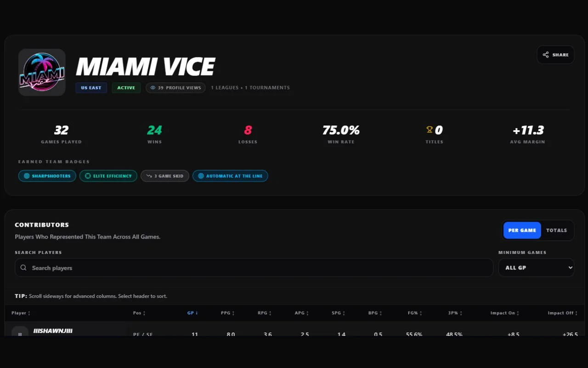Click the Active status badge
This screenshot has height=368, width=588.
point(126,87)
